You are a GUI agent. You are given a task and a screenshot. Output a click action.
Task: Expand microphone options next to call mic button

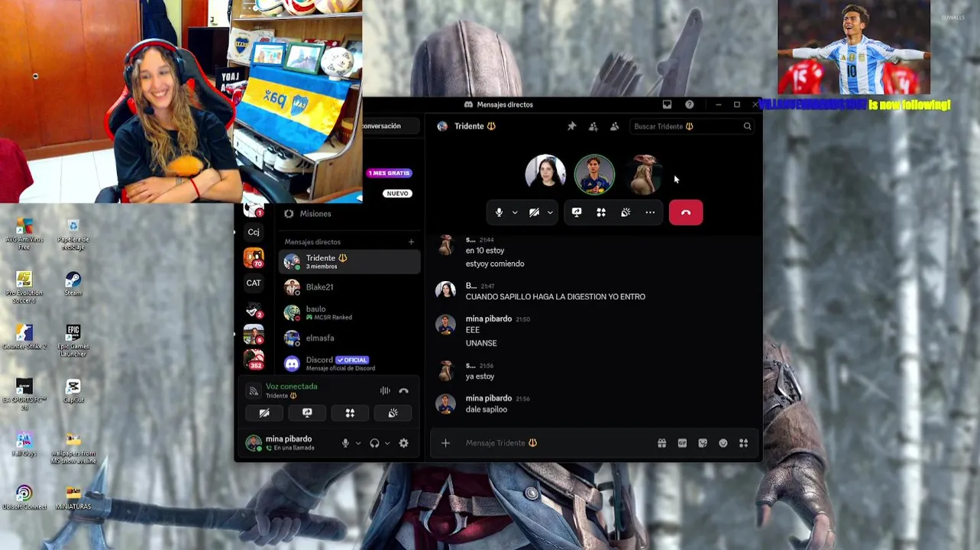[x=515, y=212]
